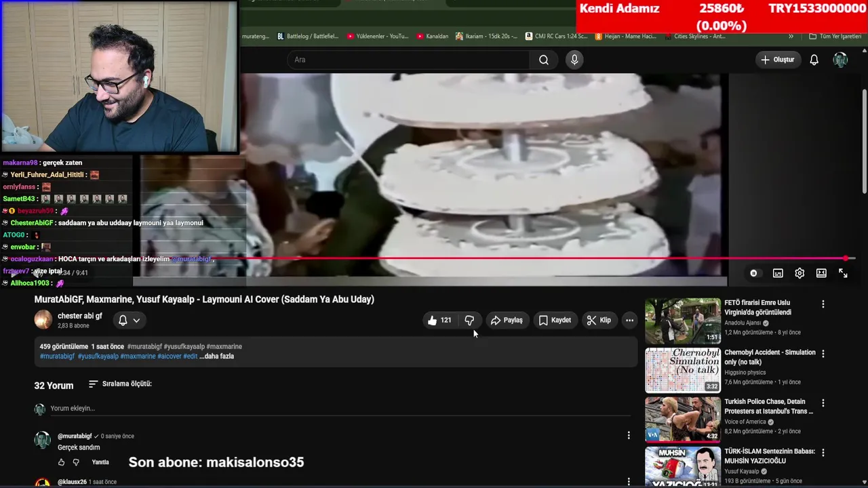868x488 pixels.
Task: Open Battlelog / Battlefield bookmark
Action: tap(308, 36)
